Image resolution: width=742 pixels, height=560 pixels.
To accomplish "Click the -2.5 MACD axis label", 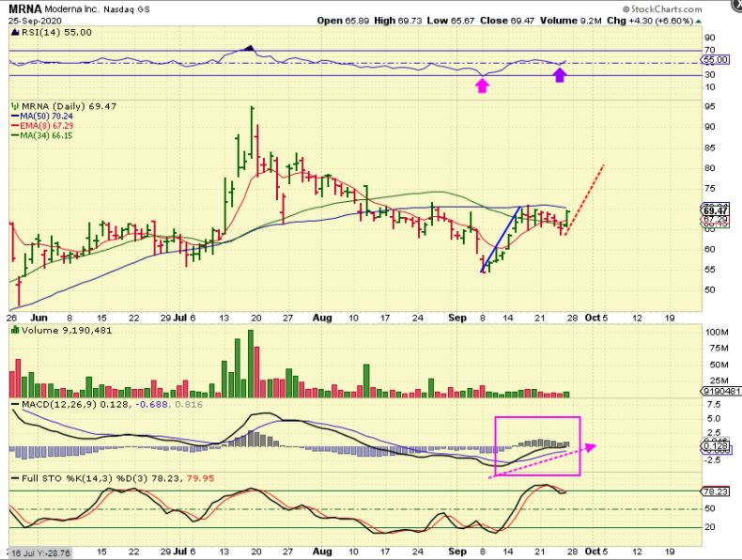I will (x=713, y=459).
